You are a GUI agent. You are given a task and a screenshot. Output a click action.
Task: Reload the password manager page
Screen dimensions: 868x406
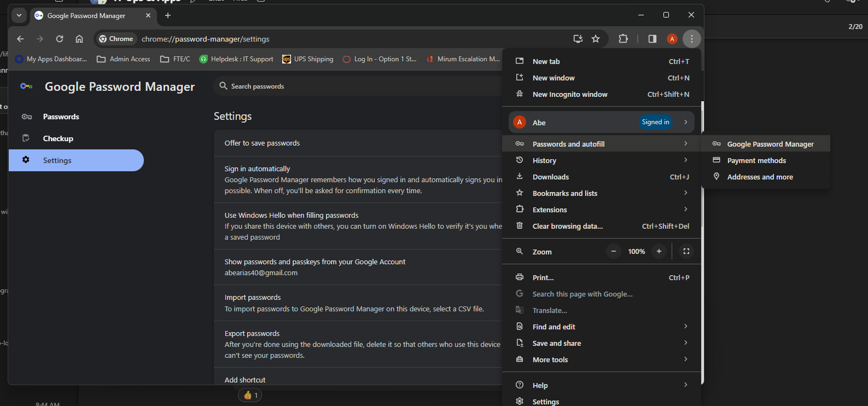click(x=60, y=39)
